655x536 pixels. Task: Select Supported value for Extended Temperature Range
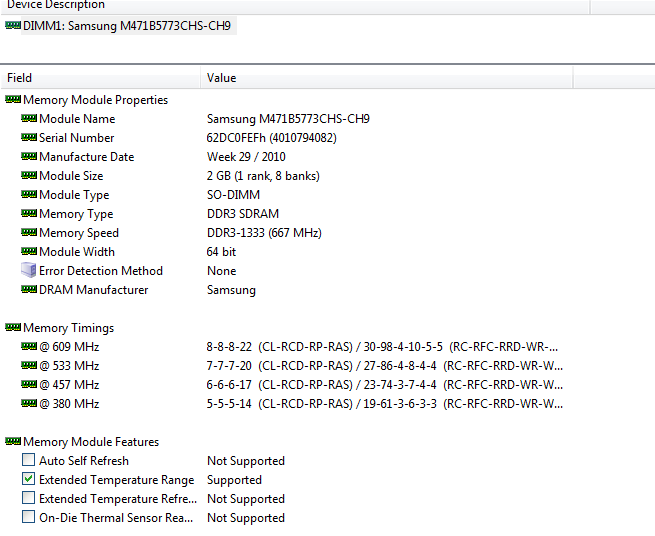[x=234, y=480]
